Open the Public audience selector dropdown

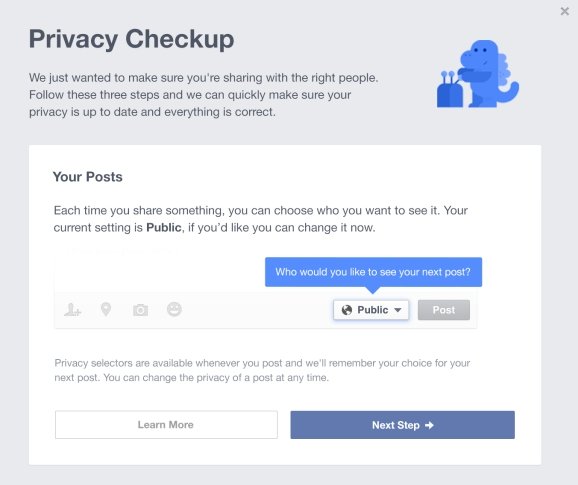pos(371,310)
